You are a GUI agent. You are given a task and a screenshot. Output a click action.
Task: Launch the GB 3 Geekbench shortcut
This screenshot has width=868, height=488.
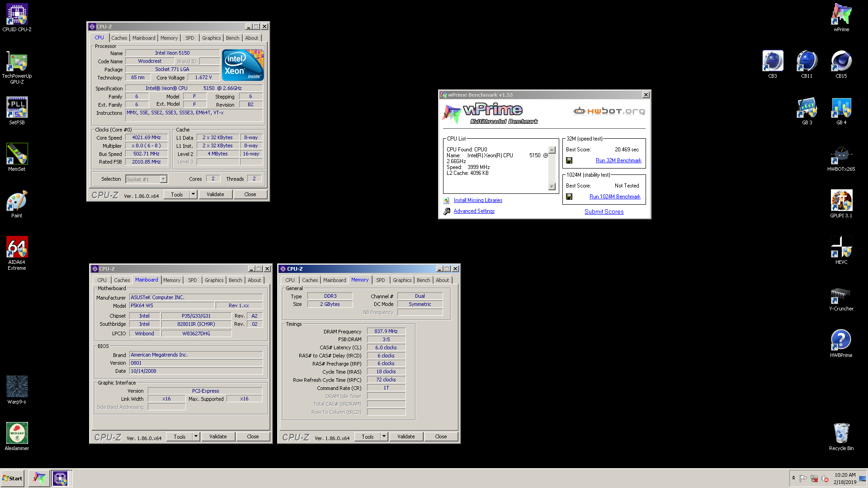[x=807, y=111]
